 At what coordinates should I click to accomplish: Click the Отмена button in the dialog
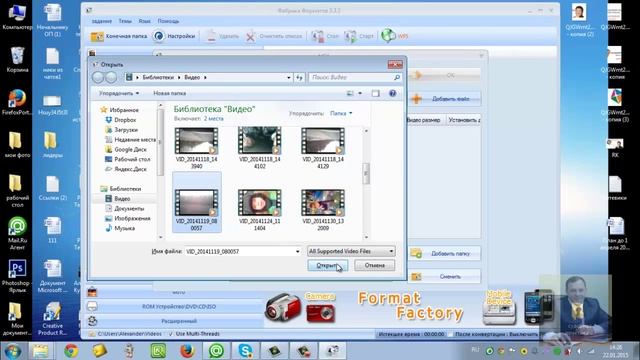tap(375, 265)
